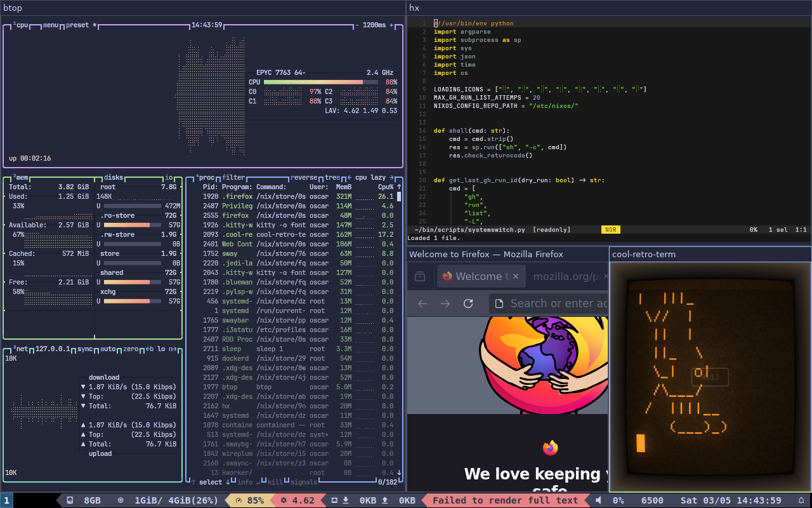
Task: Open Firefox View icon left of tabs
Action: [x=419, y=276]
